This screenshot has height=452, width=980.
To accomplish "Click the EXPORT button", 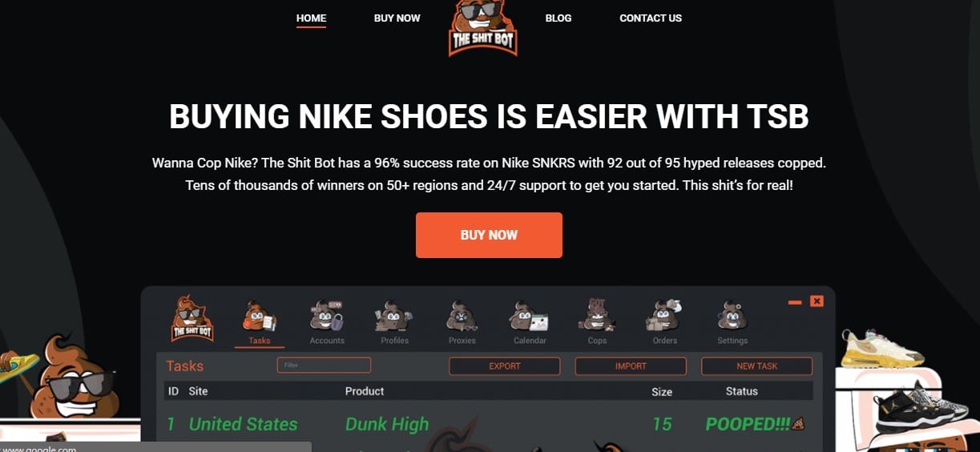I will click(x=505, y=366).
